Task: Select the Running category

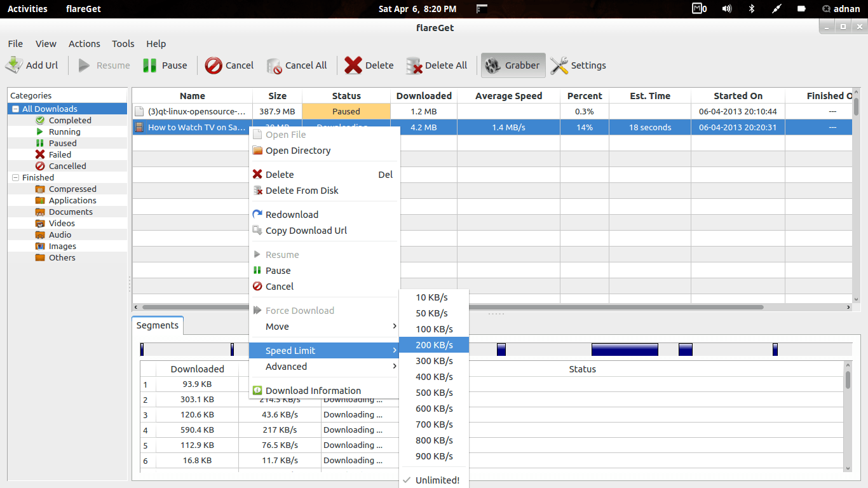Action: pyautogui.click(x=64, y=132)
